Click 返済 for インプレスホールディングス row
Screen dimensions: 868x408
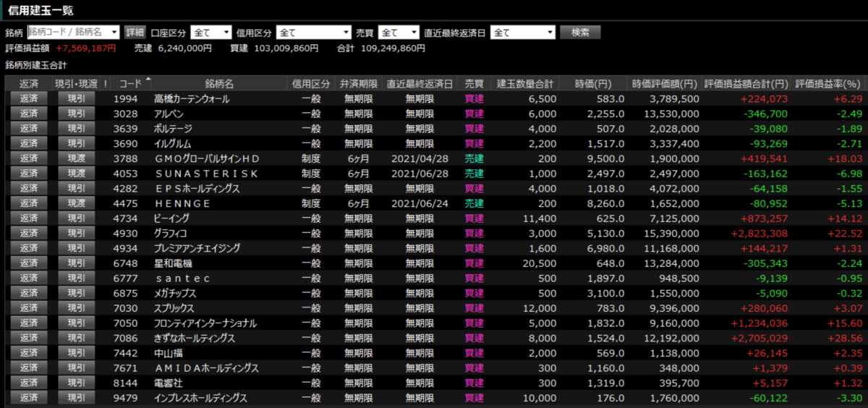click(x=29, y=398)
